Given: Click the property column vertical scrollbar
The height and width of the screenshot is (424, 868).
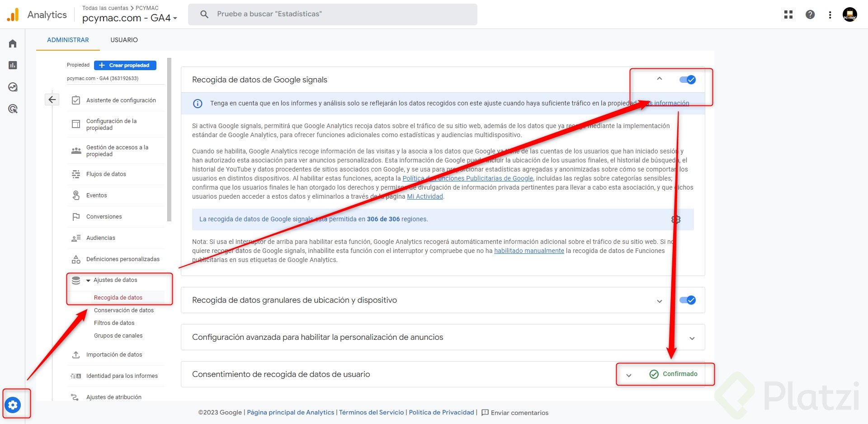Looking at the screenshot, I should (x=170, y=139).
